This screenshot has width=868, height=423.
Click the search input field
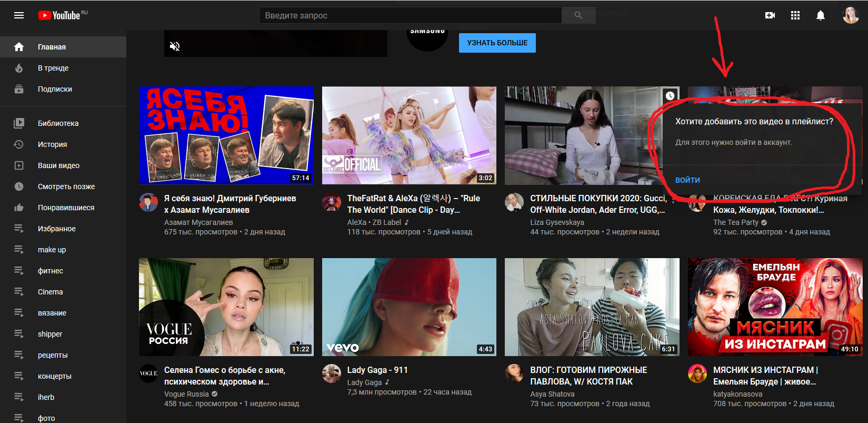(x=410, y=15)
